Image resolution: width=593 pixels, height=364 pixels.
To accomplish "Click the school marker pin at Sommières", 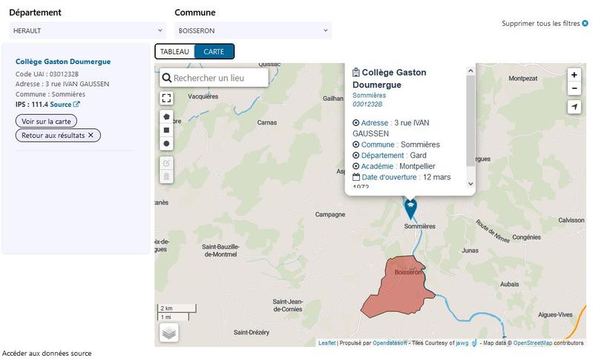I will click(410, 208).
